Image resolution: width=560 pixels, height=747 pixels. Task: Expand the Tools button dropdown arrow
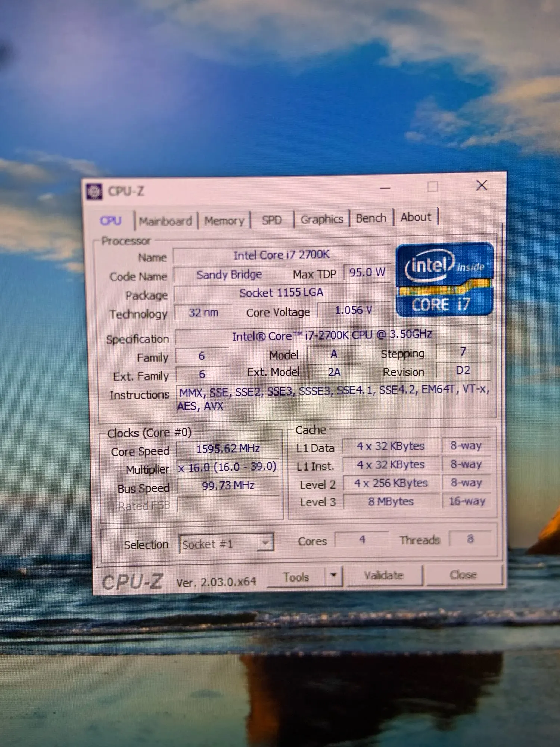pos(334,576)
